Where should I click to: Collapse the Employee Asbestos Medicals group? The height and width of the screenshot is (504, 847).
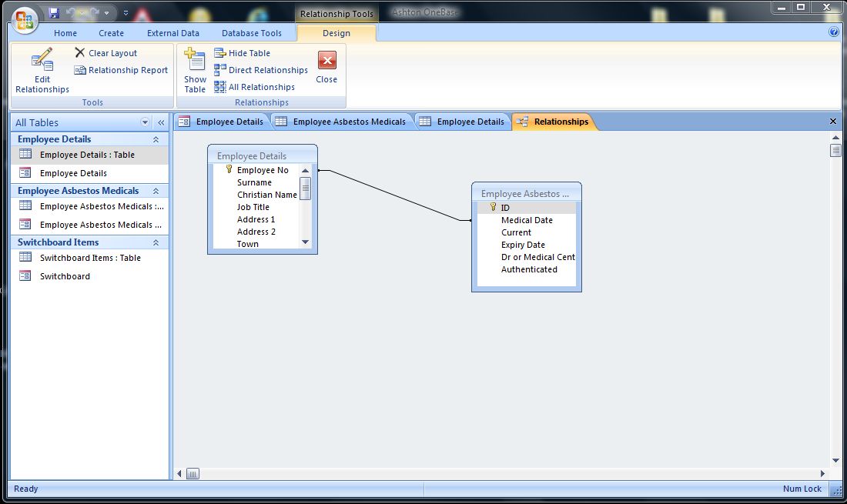click(156, 191)
